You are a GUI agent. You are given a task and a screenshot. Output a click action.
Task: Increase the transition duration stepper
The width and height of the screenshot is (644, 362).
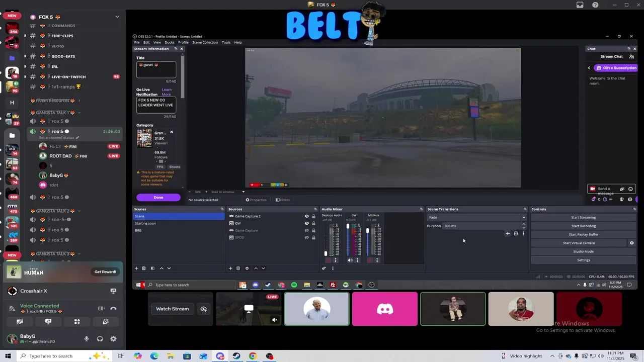524,224
